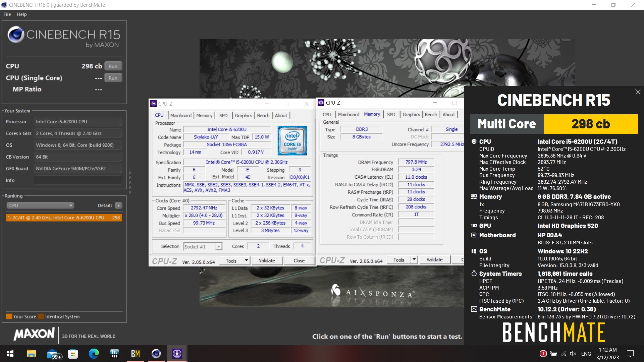This screenshot has width=644, height=362.
Task: Open About tab in left CPU-Z
Action: (281, 115)
